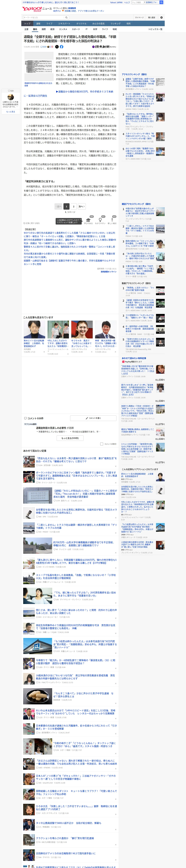Click the Yahoo! JAPAN news logo
This screenshot has height=868, width=186.
click(x=37, y=9)
